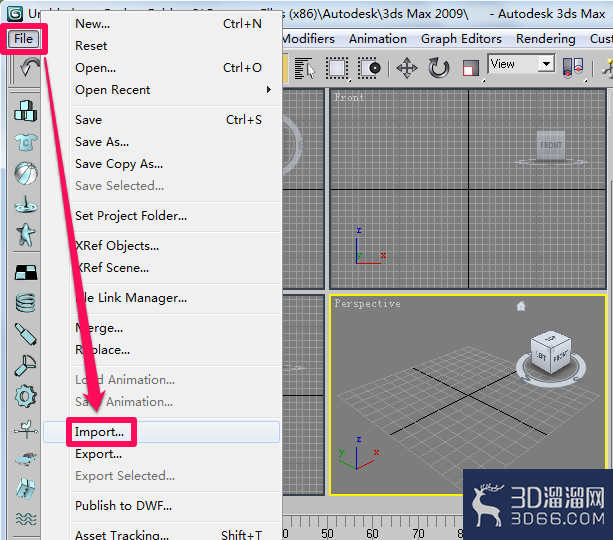
Task: Click the ViewCube home icon
Action: tap(521, 305)
